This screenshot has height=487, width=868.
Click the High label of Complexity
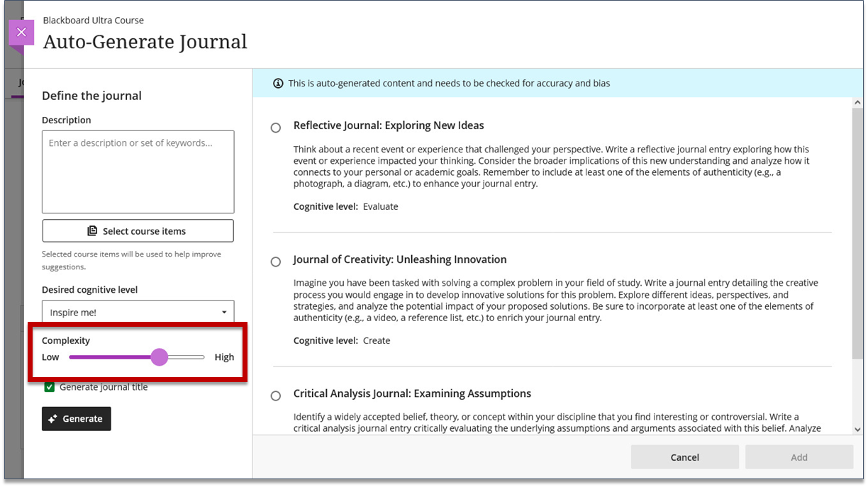pos(224,357)
